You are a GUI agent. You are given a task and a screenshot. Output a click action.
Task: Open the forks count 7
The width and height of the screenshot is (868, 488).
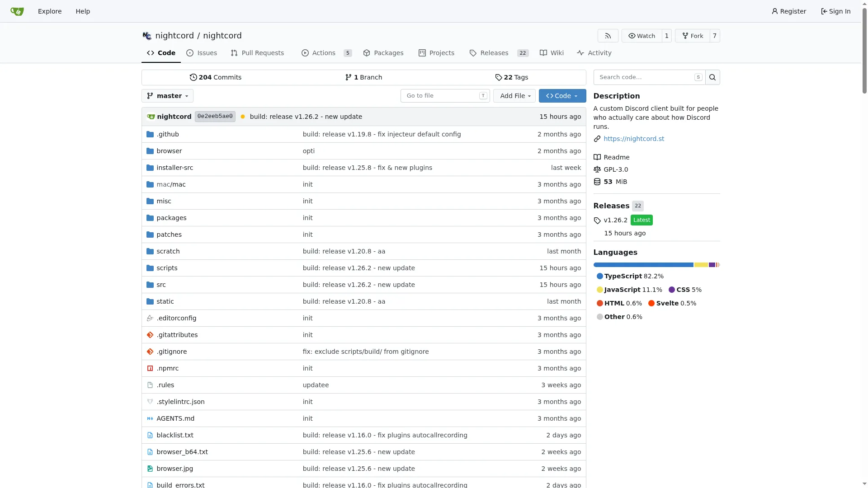coord(715,36)
